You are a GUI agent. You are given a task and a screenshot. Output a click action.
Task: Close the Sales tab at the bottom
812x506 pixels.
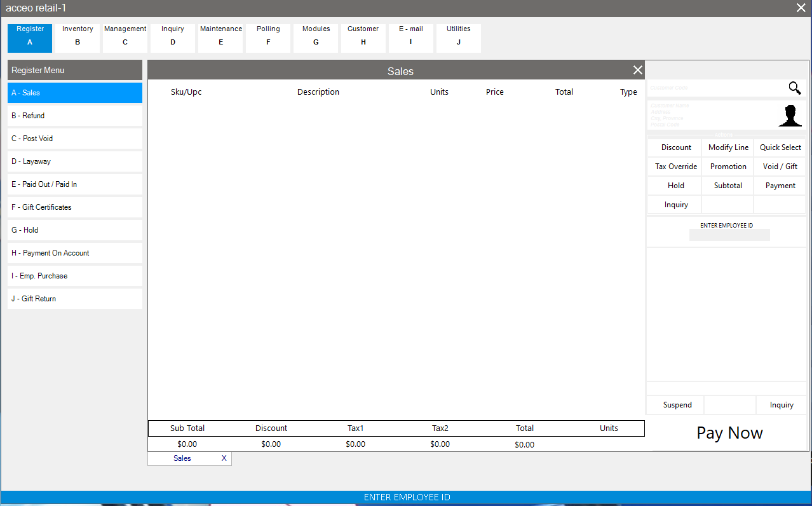click(x=224, y=458)
